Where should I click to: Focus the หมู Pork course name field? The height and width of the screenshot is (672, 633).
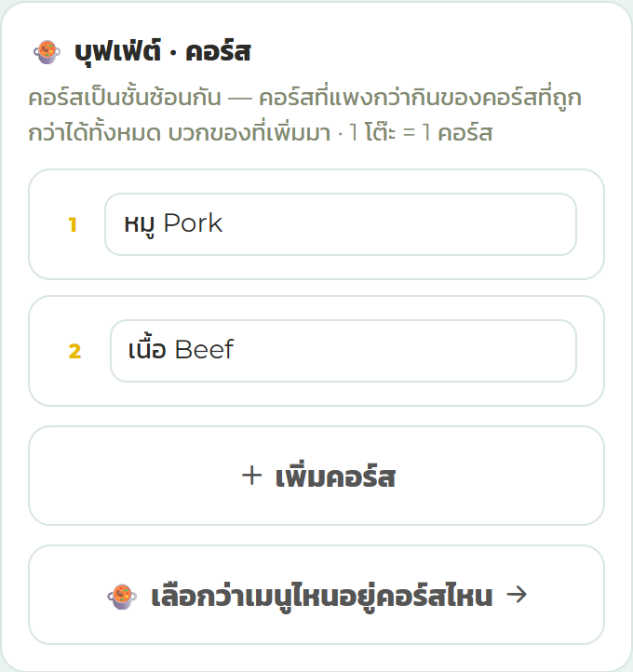341,224
